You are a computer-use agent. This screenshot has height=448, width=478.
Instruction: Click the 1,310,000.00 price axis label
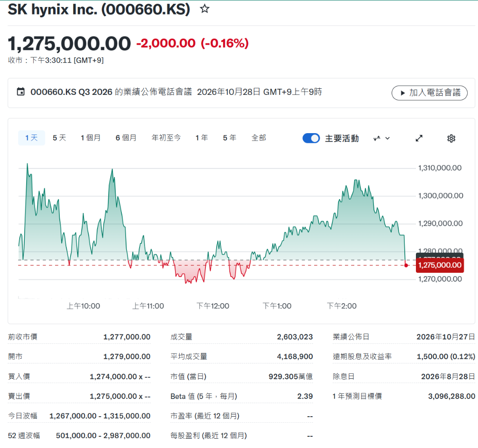[x=440, y=168]
